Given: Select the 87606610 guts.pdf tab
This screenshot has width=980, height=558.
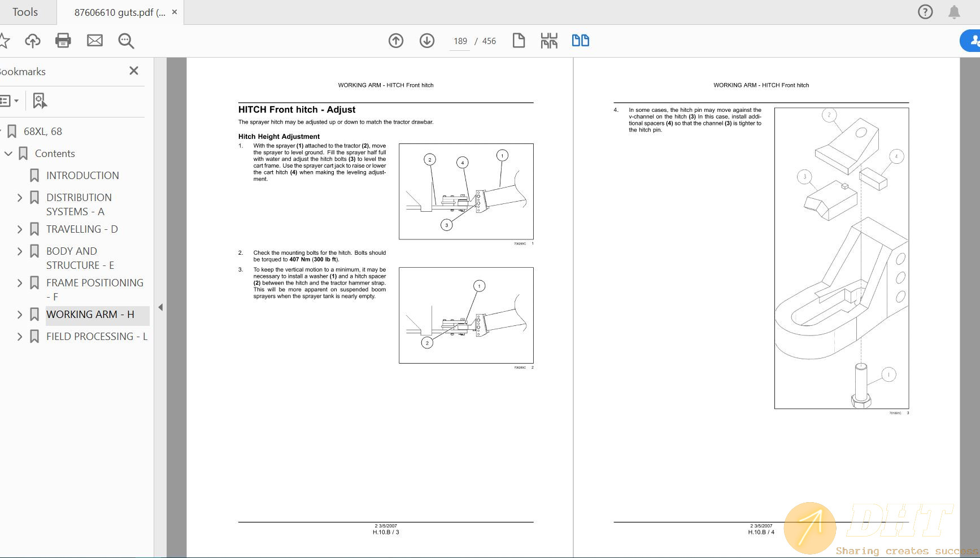Looking at the screenshot, I should tap(119, 12).
